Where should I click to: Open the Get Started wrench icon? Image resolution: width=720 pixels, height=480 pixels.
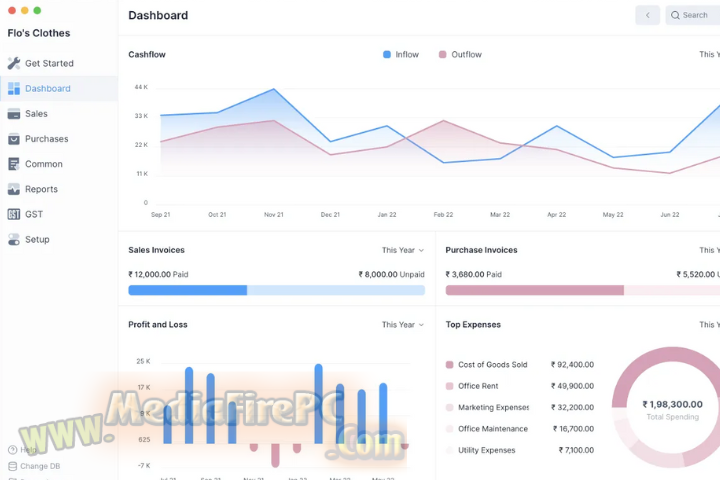(14, 63)
